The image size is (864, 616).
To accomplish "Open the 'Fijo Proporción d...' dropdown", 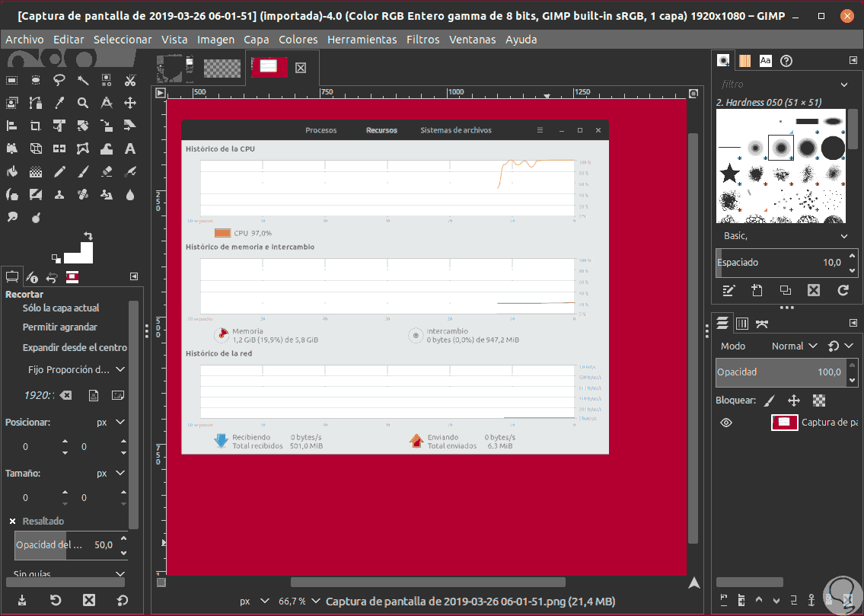I will click(x=76, y=370).
